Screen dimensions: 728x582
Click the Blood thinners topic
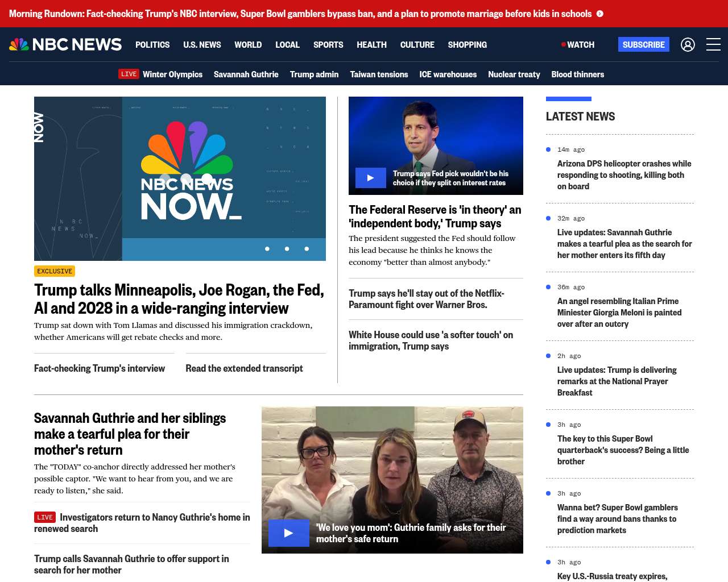point(578,74)
